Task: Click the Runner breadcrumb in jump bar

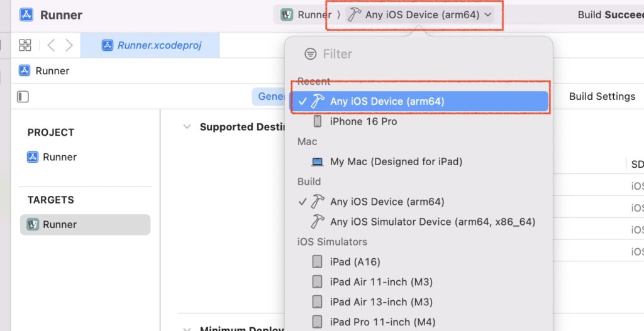Action: click(45, 70)
